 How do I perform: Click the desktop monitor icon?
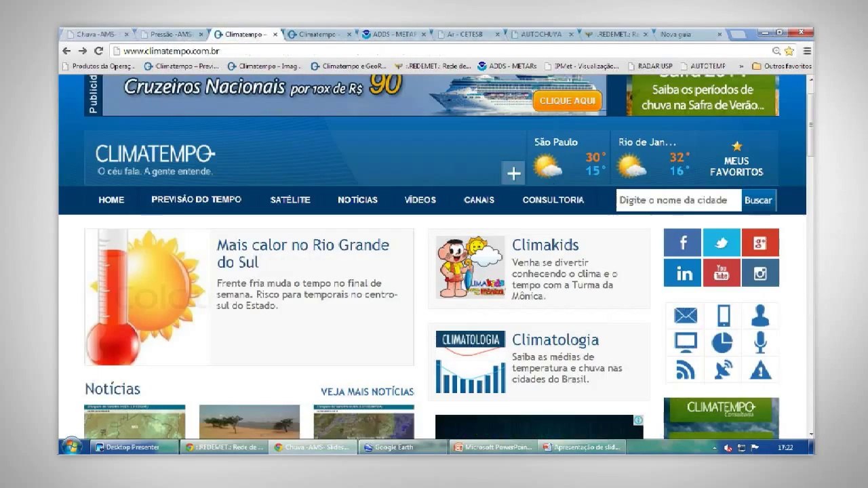click(x=686, y=342)
